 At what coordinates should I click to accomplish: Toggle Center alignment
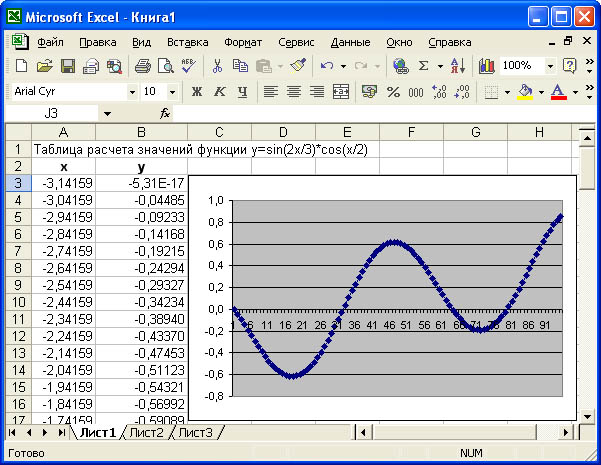(x=294, y=92)
